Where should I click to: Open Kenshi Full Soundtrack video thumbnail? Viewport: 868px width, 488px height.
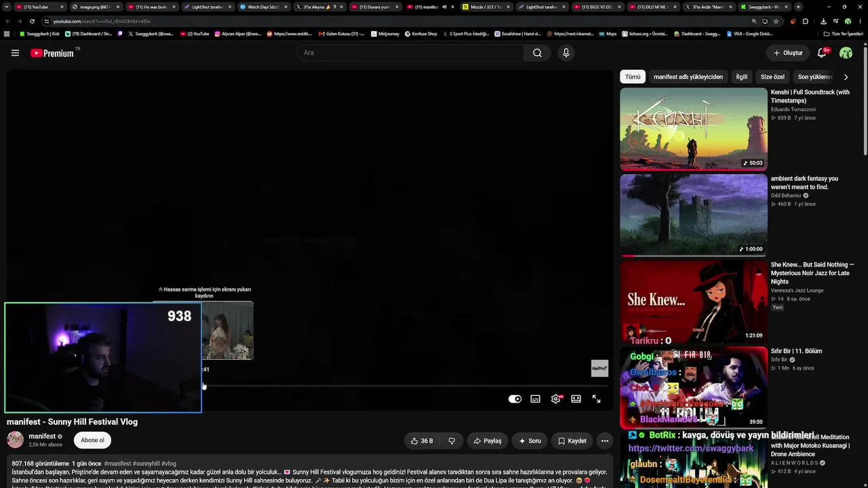pyautogui.click(x=694, y=129)
